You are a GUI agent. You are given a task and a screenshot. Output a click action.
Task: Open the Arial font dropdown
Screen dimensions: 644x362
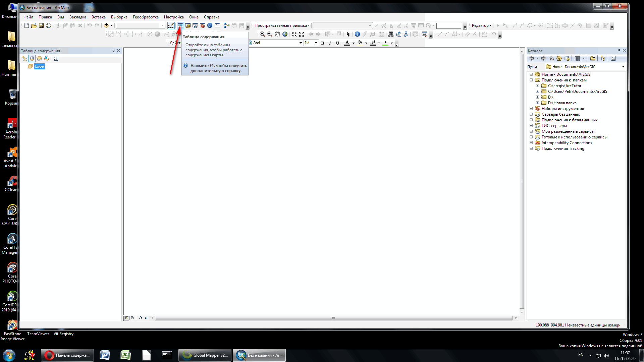click(x=301, y=43)
